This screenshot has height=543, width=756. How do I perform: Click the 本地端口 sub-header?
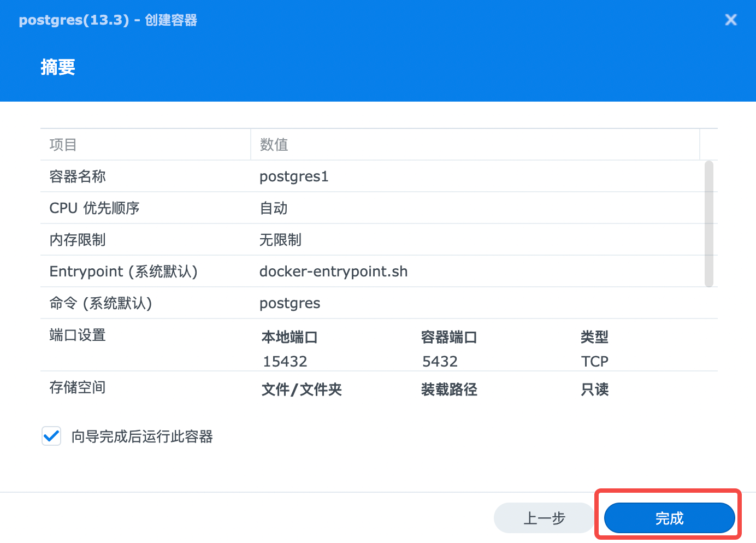290,337
